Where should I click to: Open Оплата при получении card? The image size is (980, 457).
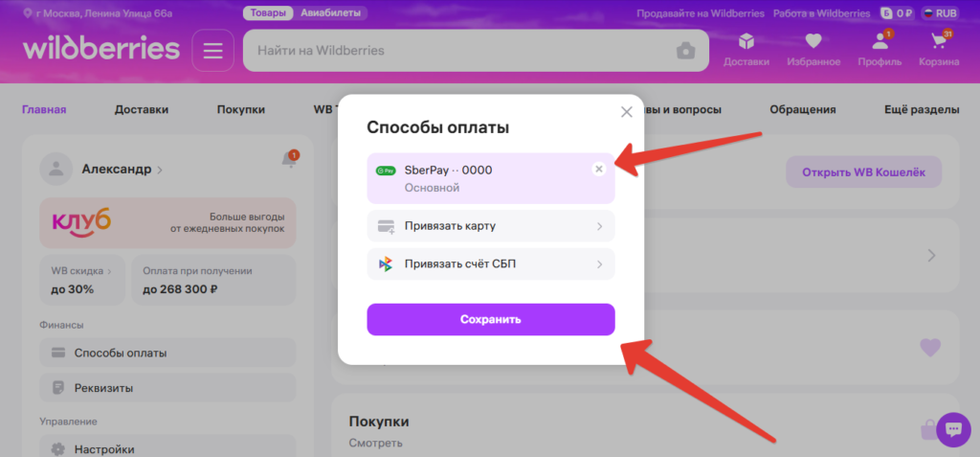coord(213,280)
